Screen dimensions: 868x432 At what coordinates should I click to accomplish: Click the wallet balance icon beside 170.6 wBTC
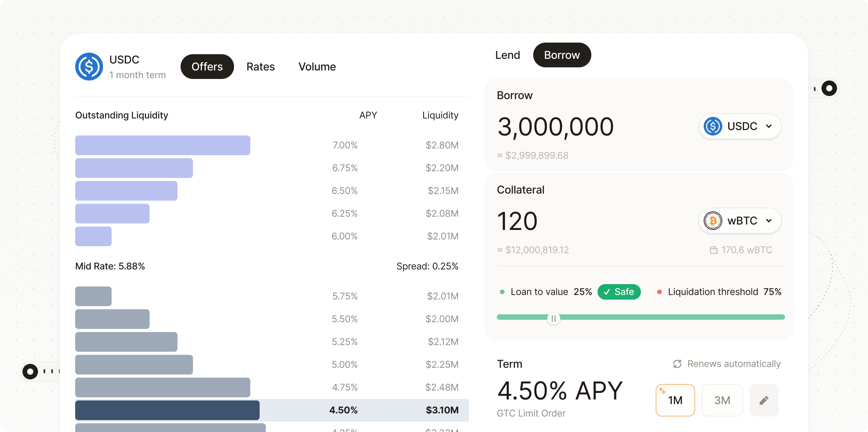(713, 250)
